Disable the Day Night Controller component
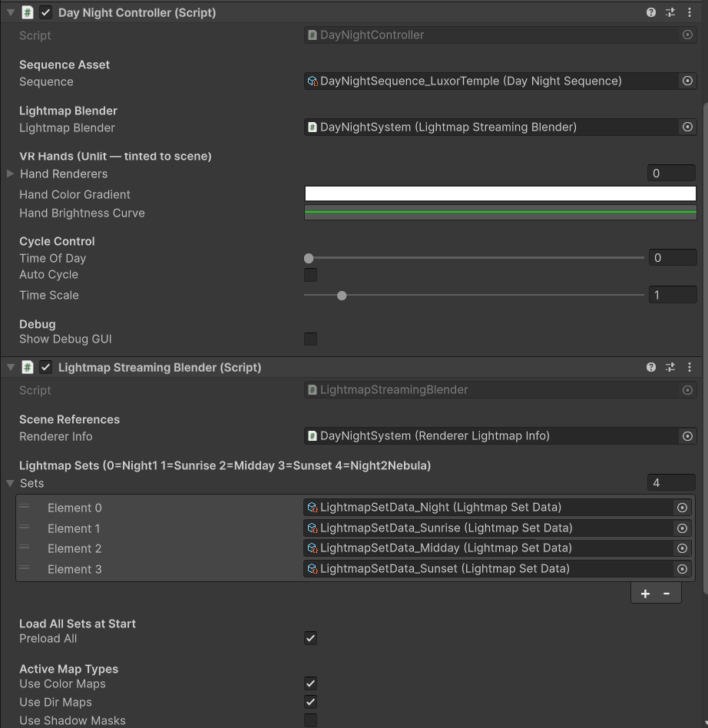This screenshot has width=708, height=728. 45,12
